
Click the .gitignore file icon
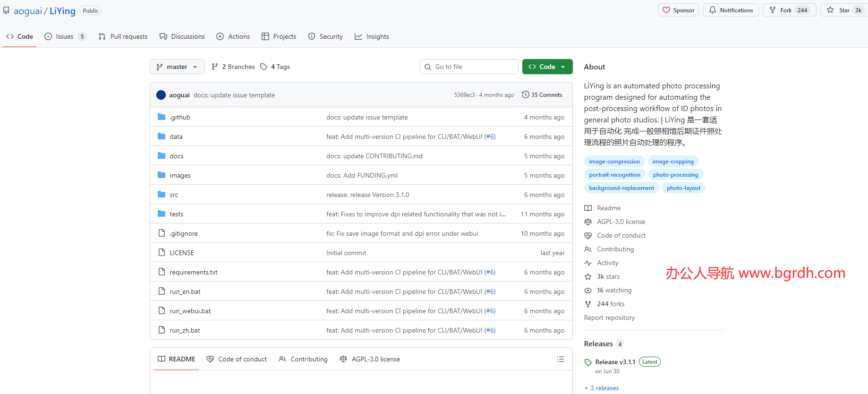pyautogui.click(x=162, y=233)
